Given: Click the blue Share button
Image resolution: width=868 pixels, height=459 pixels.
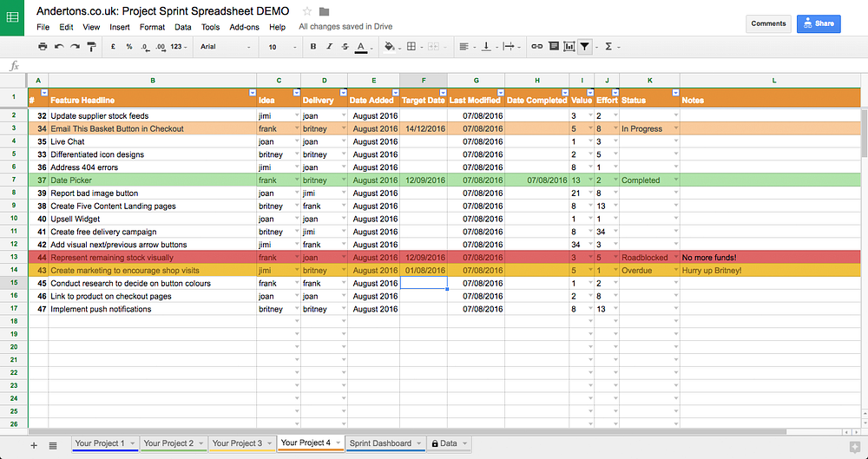Looking at the screenshot, I should tap(819, 23).
